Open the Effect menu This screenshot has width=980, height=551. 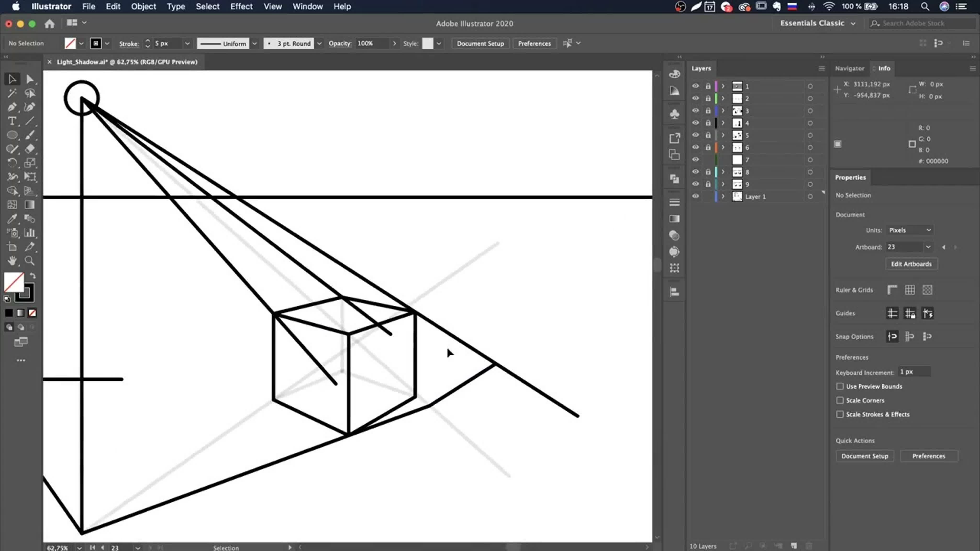click(x=241, y=6)
